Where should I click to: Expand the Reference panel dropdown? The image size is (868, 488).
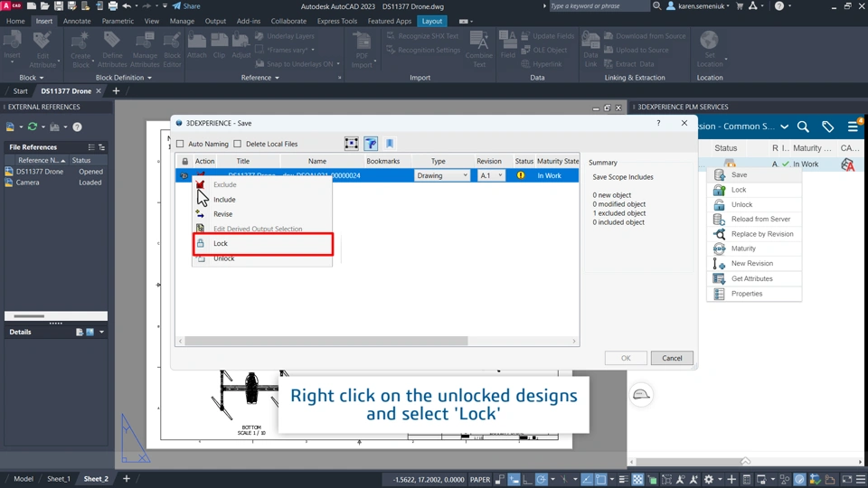(x=260, y=78)
